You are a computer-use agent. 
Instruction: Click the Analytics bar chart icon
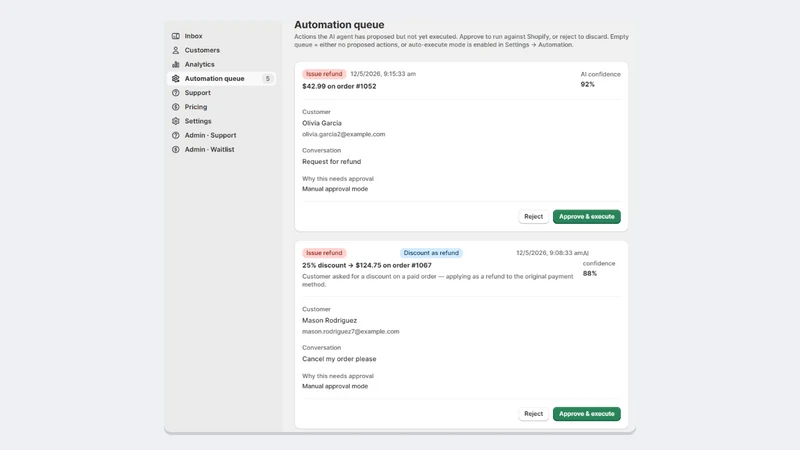[176, 64]
